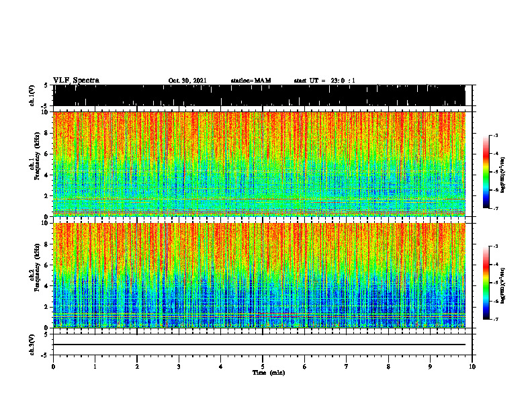Click the time axis tick label "7"
This screenshot has width=532, height=411.
(x=347, y=367)
